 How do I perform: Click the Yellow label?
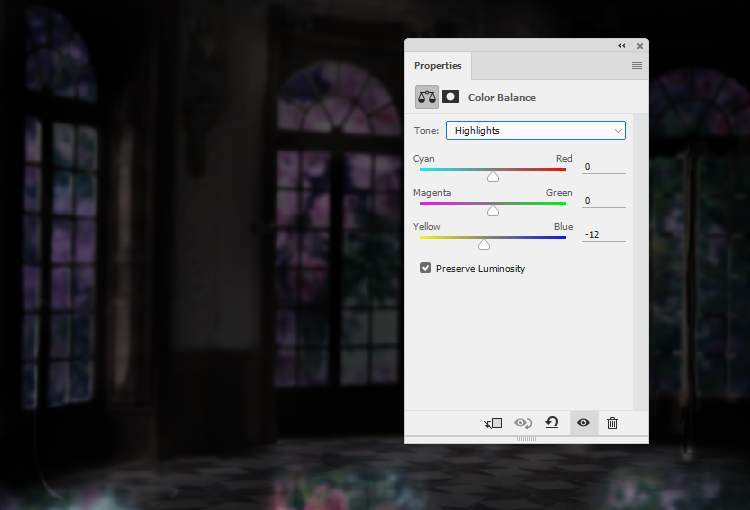tap(427, 226)
